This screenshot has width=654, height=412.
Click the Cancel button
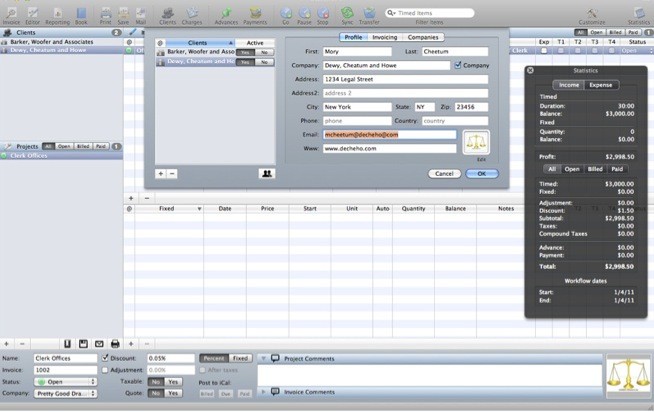tap(444, 173)
